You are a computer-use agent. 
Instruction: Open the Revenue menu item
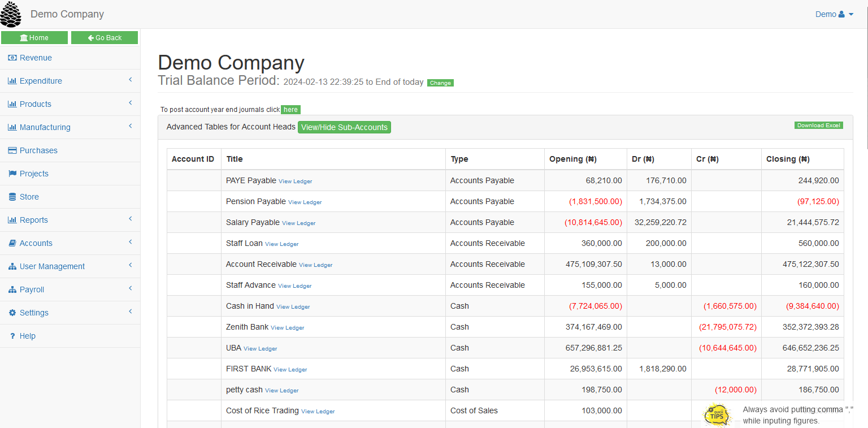coord(70,58)
